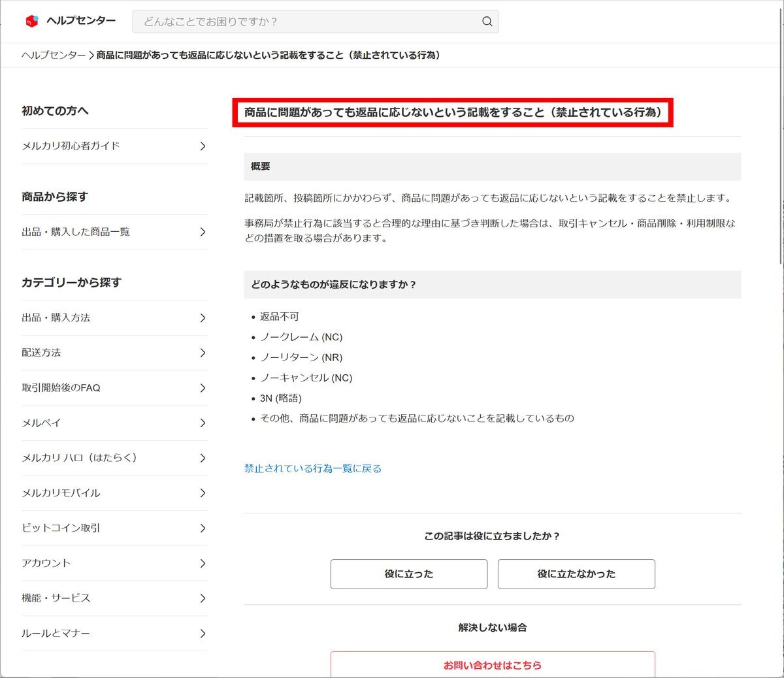This screenshot has height=678, width=784.
Task: Click the Mercari logo icon
Action: [32, 21]
